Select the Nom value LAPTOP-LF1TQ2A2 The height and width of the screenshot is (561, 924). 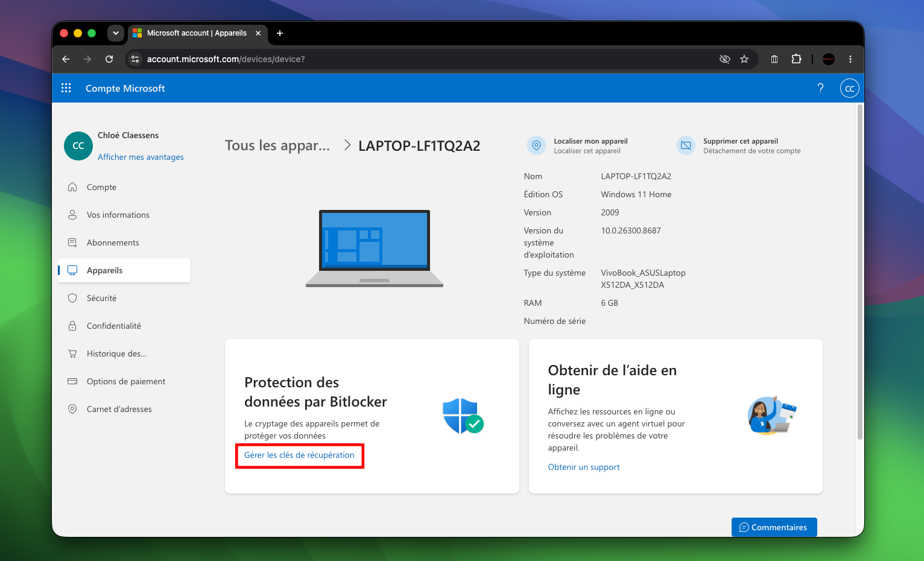point(636,176)
